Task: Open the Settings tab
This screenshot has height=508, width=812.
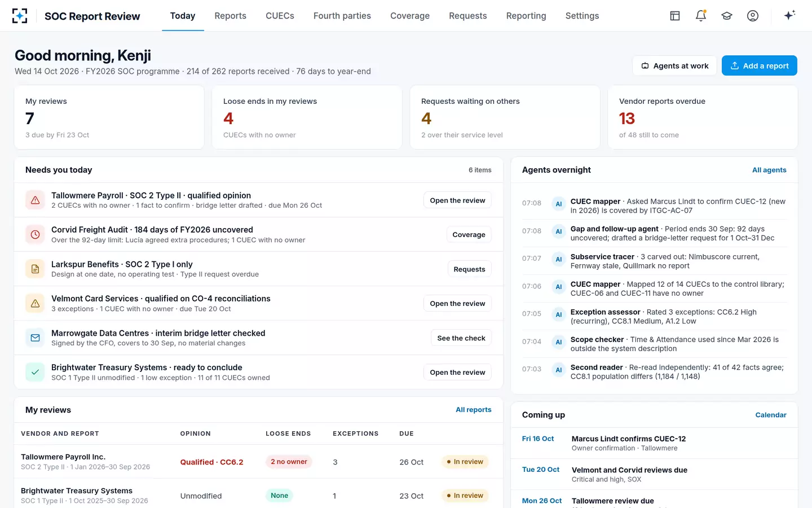Action: click(582, 16)
